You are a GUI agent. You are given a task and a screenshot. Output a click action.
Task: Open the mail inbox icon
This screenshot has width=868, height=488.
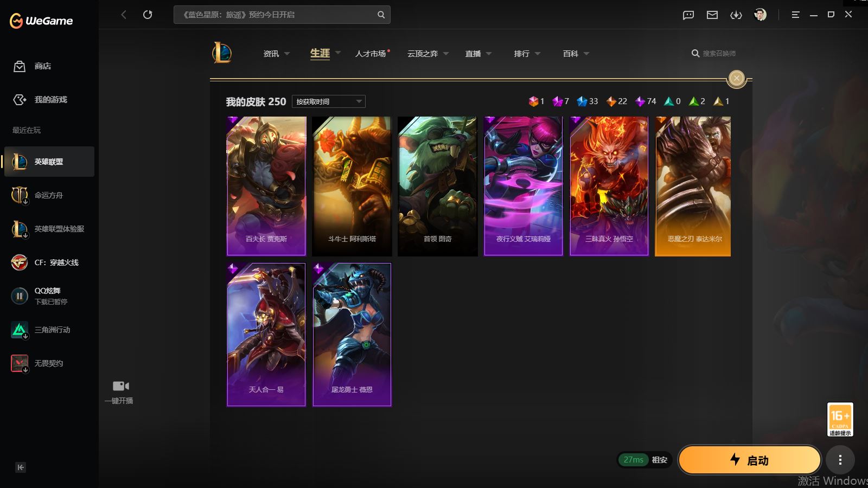[x=712, y=15]
